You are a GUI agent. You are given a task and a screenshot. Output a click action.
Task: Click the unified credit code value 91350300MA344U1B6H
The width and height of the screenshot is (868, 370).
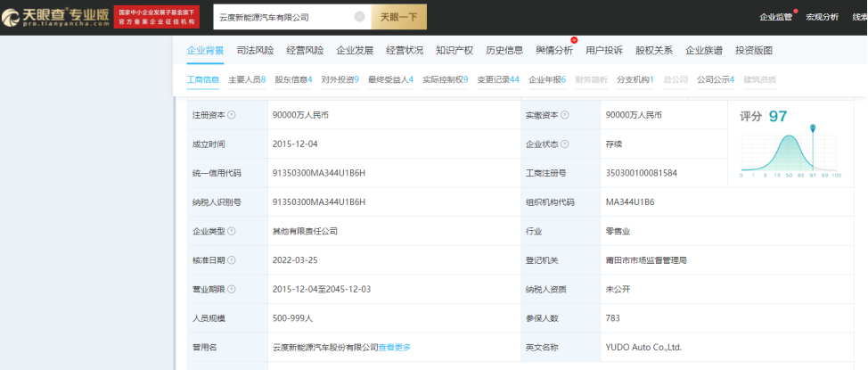coord(319,173)
